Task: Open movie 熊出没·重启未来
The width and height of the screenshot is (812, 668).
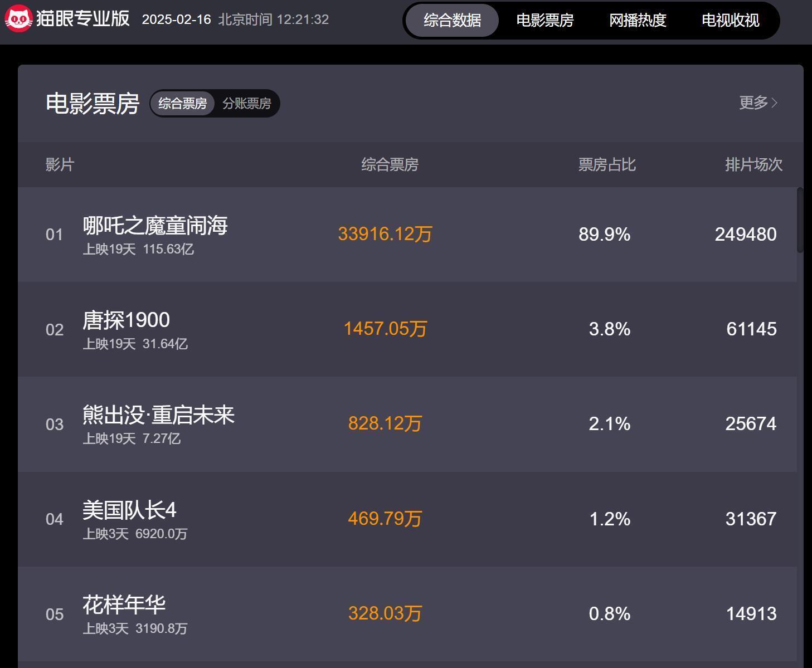Action: (159, 415)
